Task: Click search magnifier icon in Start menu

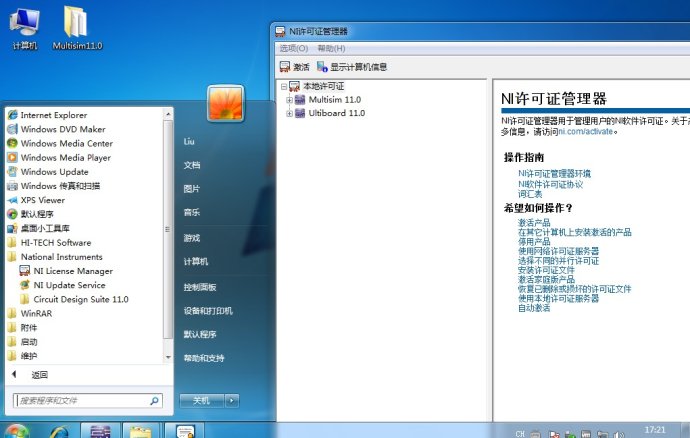Action: (x=154, y=401)
